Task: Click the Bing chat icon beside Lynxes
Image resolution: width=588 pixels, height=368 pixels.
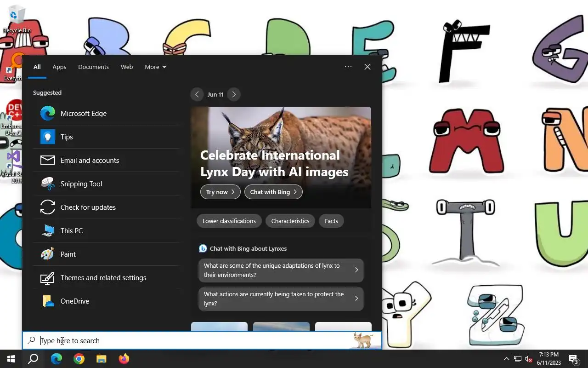Action: pyautogui.click(x=203, y=248)
